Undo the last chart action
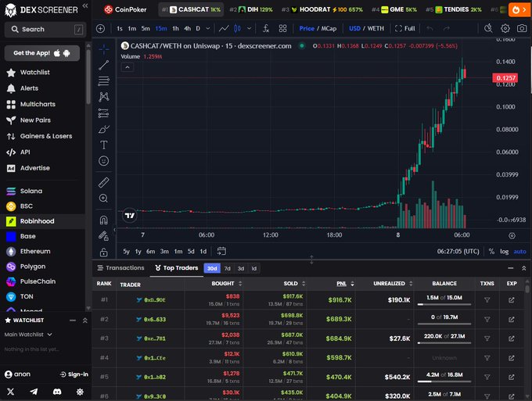The width and height of the screenshot is (532, 401). pos(430,28)
